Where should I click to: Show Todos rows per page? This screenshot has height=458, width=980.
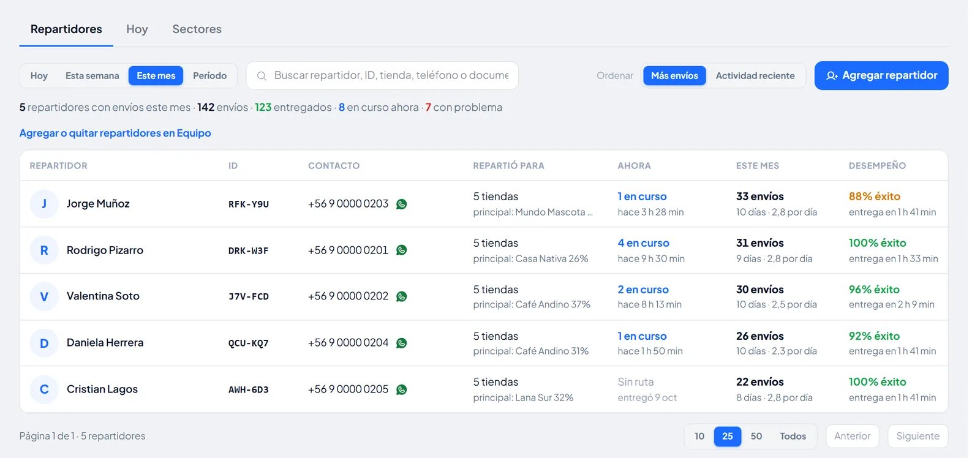click(x=793, y=437)
